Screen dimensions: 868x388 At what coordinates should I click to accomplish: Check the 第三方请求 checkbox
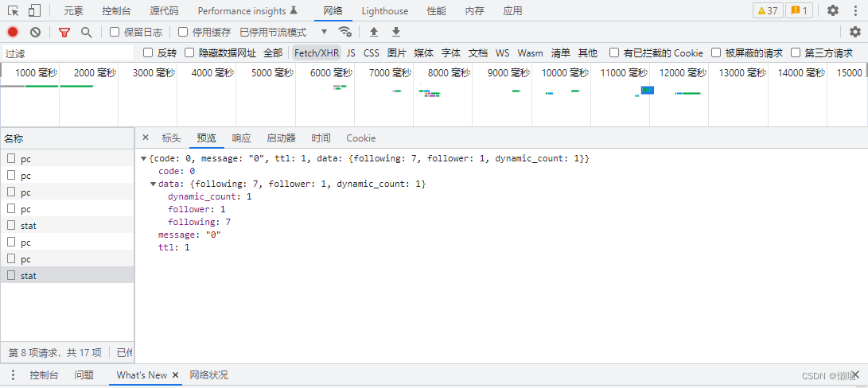click(796, 52)
